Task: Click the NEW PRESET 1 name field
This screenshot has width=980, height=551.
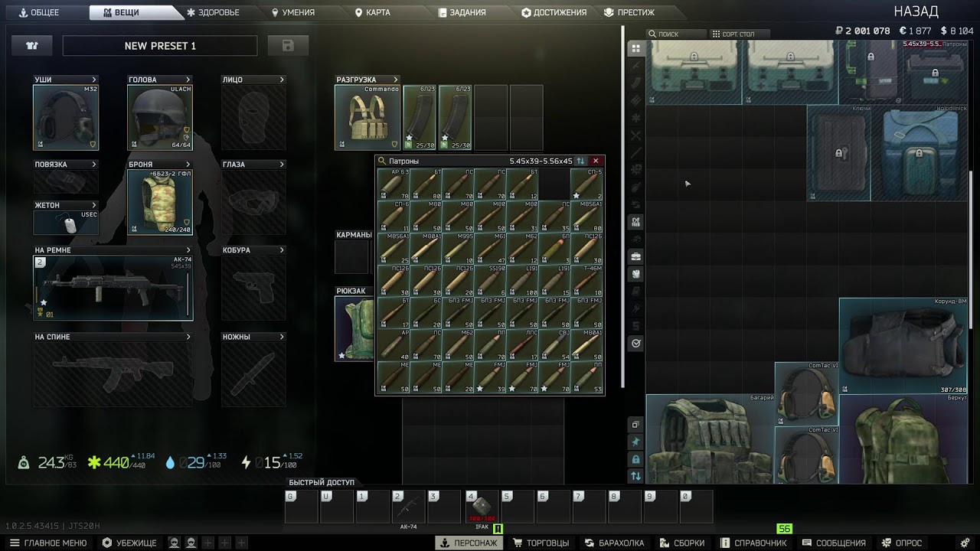Action: (x=160, y=46)
